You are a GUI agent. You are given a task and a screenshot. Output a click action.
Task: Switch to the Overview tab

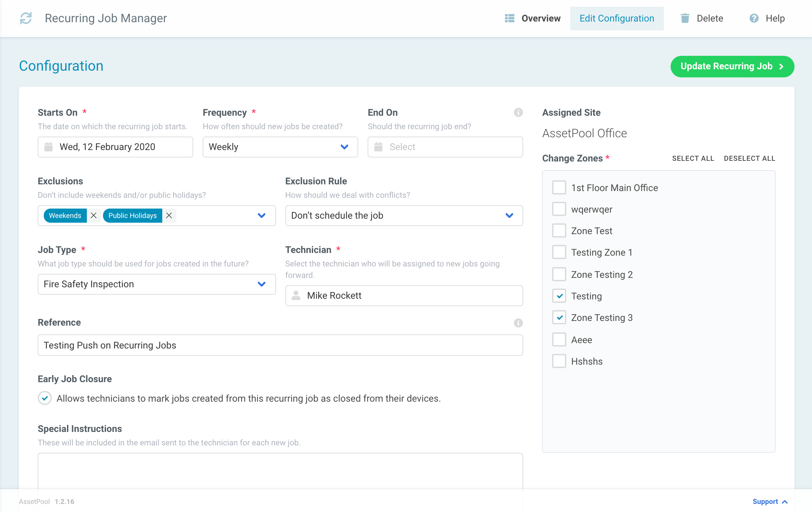pos(541,18)
